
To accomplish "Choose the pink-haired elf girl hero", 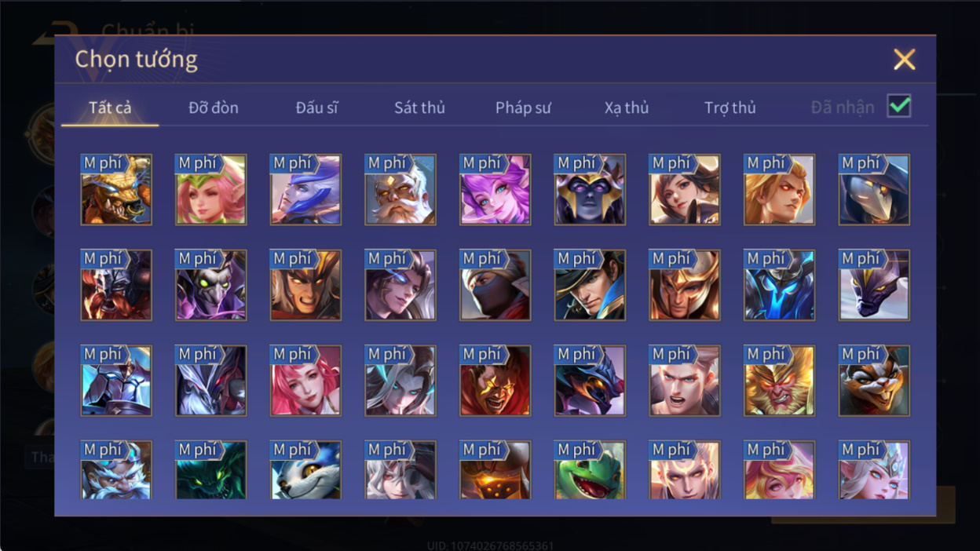I will [210, 190].
